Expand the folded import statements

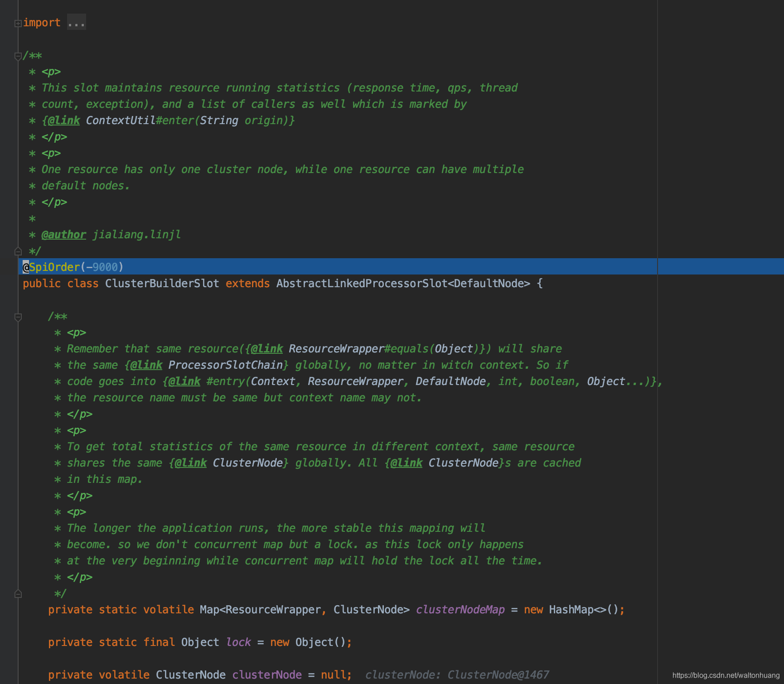[18, 23]
